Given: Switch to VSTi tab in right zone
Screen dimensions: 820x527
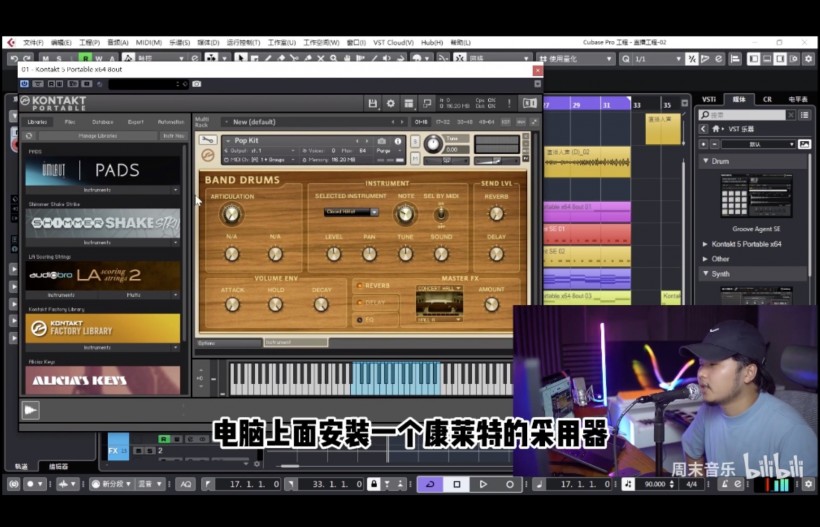Looking at the screenshot, I should [x=709, y=99].
